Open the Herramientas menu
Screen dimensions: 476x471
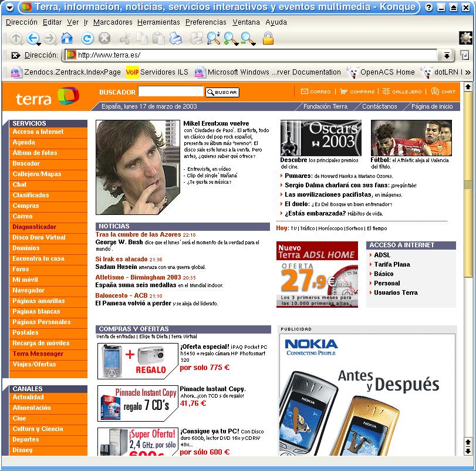(158, 22)
